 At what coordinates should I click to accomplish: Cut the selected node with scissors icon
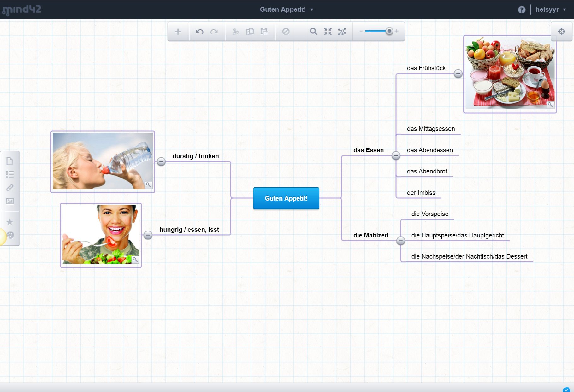click(235, 32)
